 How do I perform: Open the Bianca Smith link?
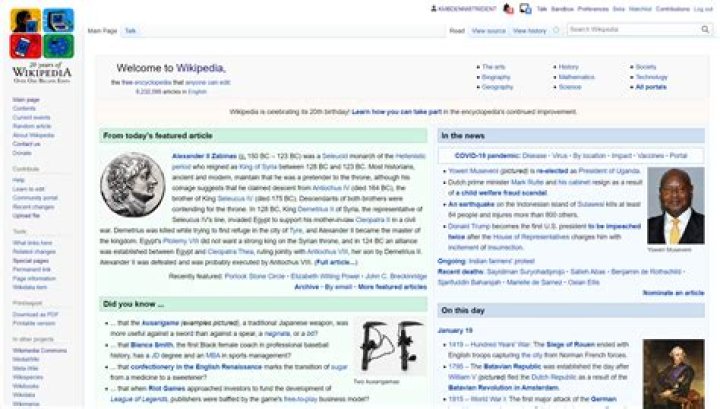point(152,345)
